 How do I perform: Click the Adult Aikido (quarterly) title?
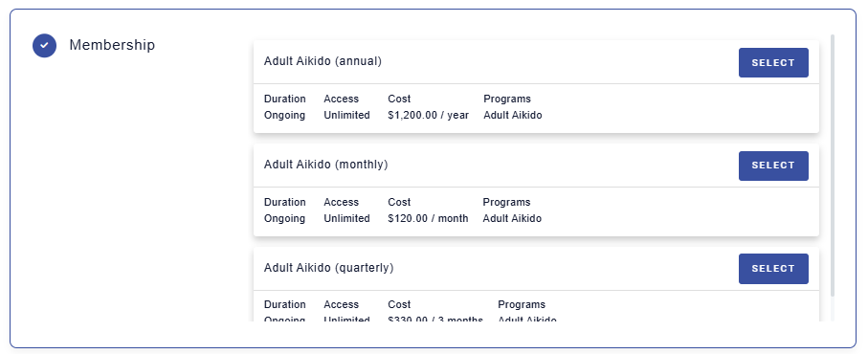click(329, 268)
